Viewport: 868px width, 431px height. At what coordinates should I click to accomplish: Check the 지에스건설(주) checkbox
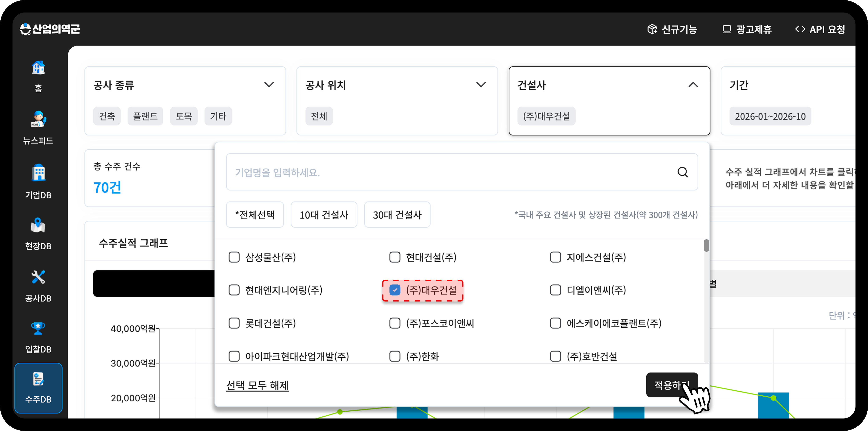[x=555, y=257]
